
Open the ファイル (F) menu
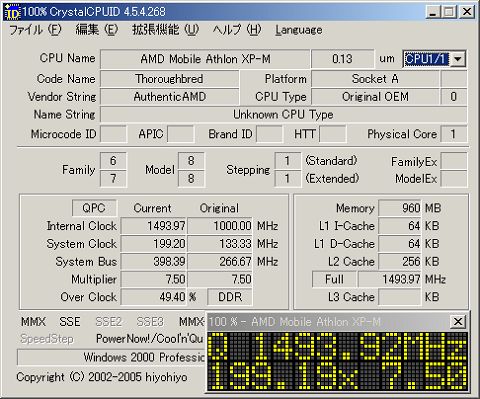(x=35, y=30)
